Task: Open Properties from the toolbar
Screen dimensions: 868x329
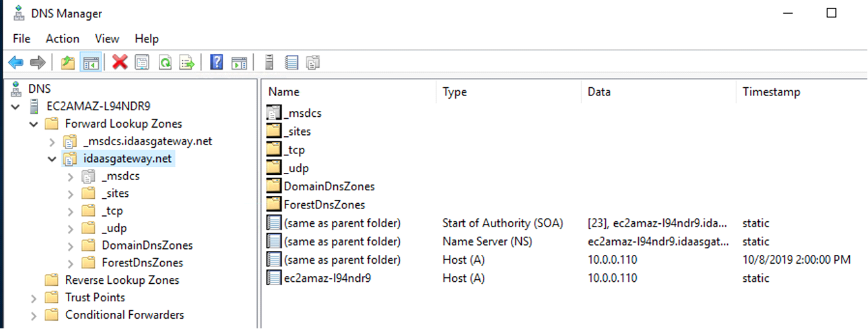Action: click(142, 63)
